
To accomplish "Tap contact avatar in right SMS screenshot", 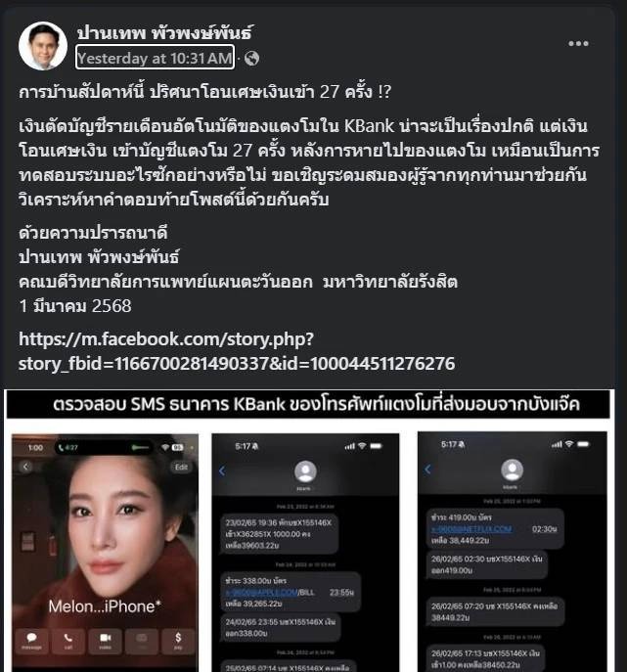I will (512, 470).
